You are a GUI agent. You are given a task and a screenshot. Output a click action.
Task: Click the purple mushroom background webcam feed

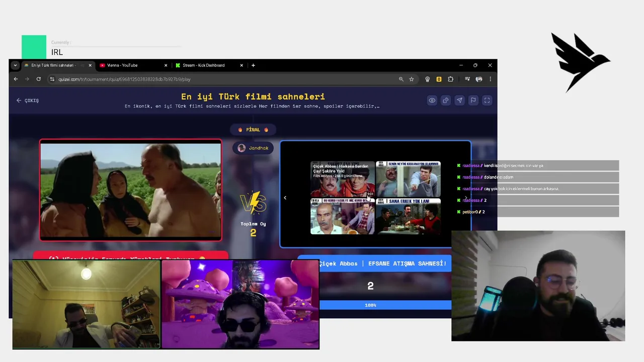pyautogui.click(x=240, y=304)
